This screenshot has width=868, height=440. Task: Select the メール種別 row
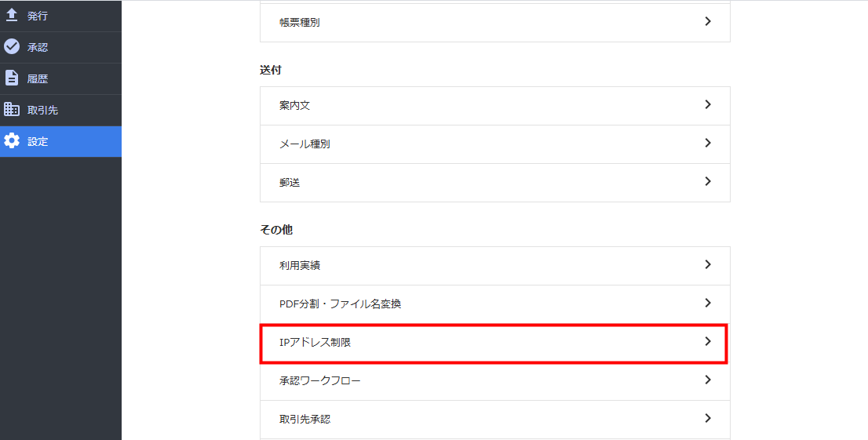tap(495, 144)
